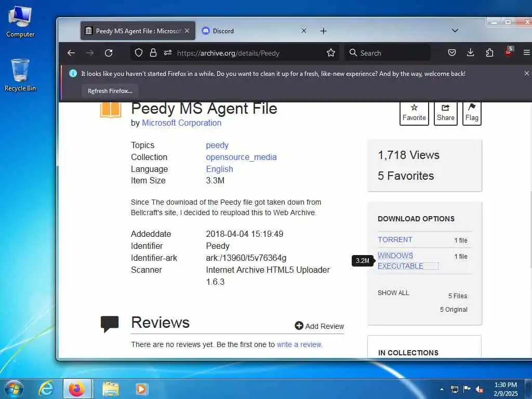Image resolution: width=532 pixels, height=399 pixels.
Task: Click the uBlock Origin extension icon
Action: [509, 52]
